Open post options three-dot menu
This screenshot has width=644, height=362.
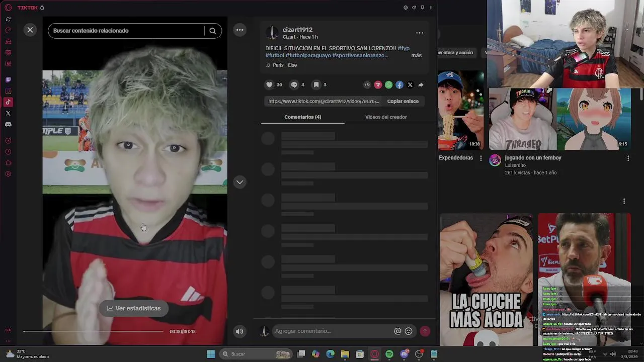point(419,33)
